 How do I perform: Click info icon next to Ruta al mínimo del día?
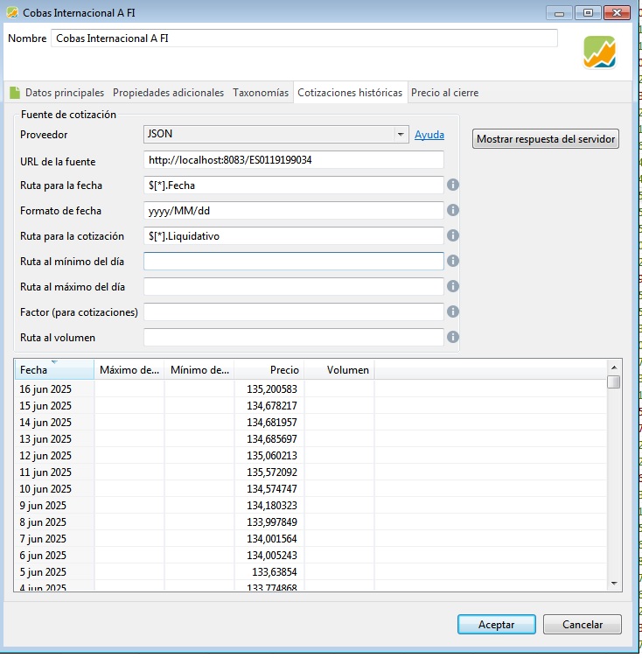tap(453, 261)
